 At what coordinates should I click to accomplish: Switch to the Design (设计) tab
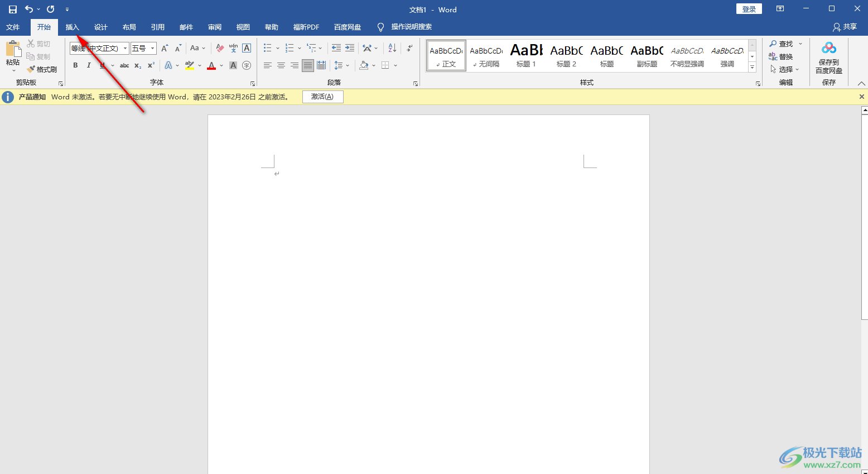click(101, 27)
